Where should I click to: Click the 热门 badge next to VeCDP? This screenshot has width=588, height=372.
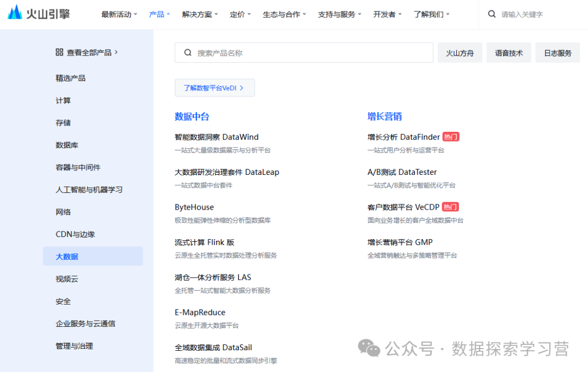coord(450,207)
